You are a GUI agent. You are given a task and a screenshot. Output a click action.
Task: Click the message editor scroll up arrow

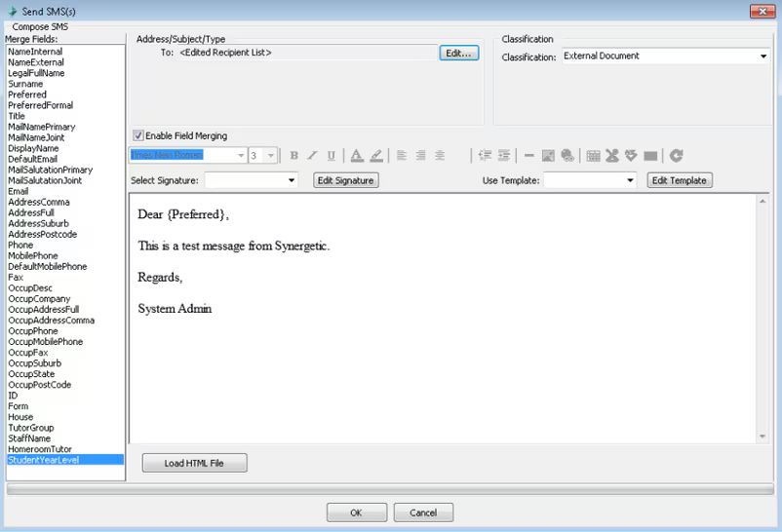coord(762,202)
